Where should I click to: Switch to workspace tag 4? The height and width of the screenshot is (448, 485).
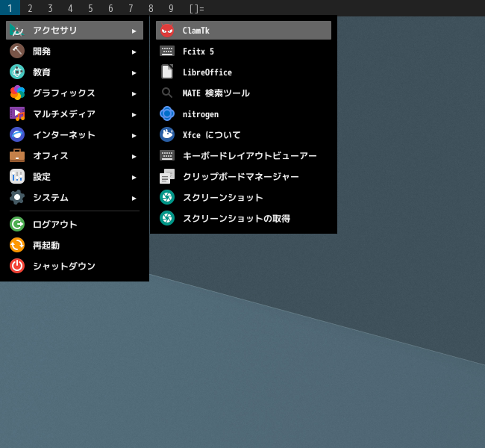pyautogui.click(x=70, y=8)
